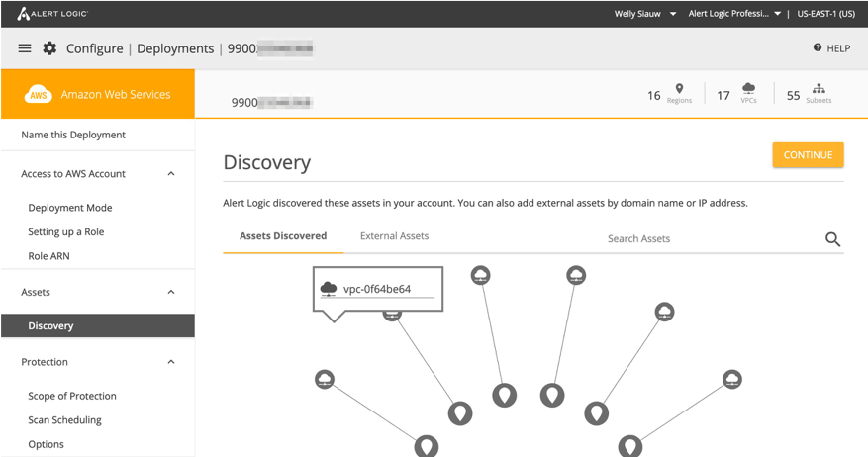Open the Welly Siauw user dropdown
Image resolution: width=868 pixels, height=457 pixels.
pos(645,14)
